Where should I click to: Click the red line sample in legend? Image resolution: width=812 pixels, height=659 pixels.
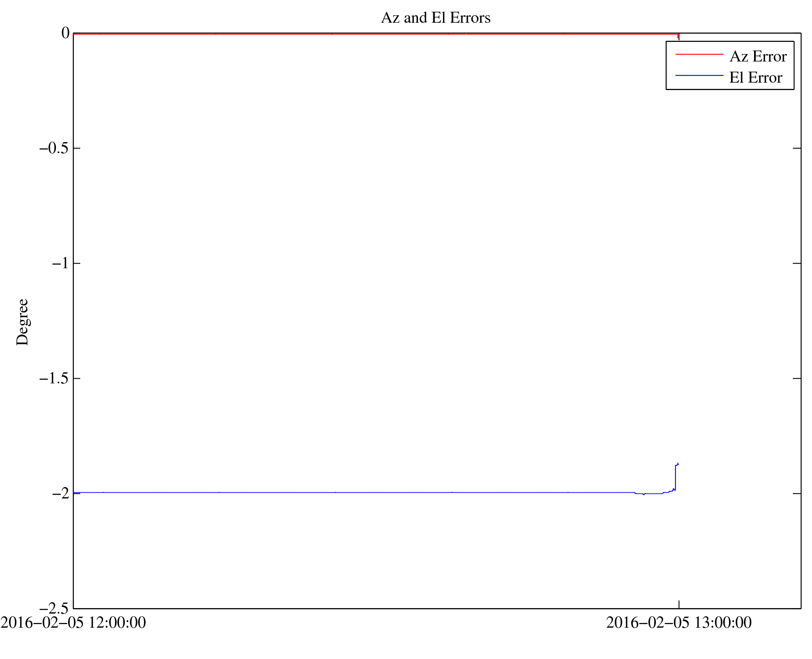[x=699, y=54]
